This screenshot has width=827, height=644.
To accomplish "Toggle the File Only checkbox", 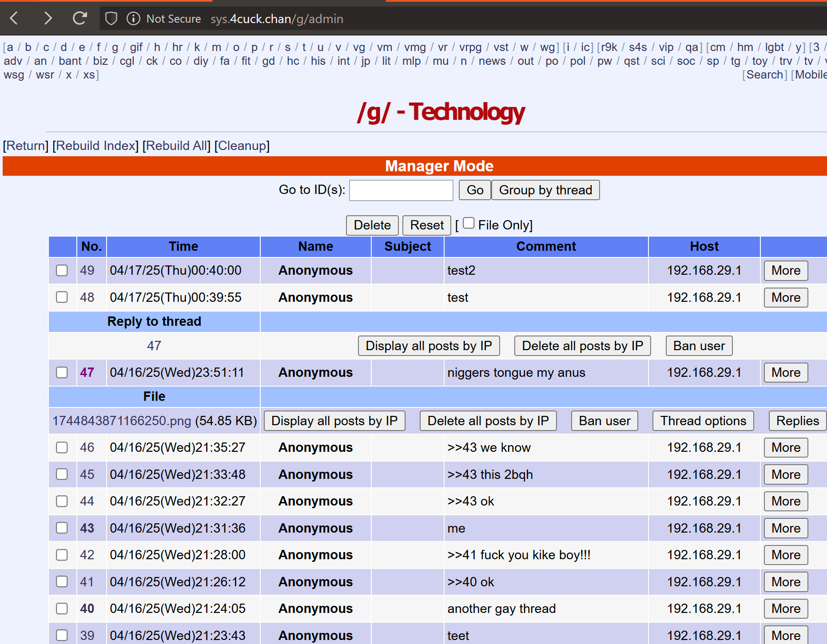I will (469, 223).
